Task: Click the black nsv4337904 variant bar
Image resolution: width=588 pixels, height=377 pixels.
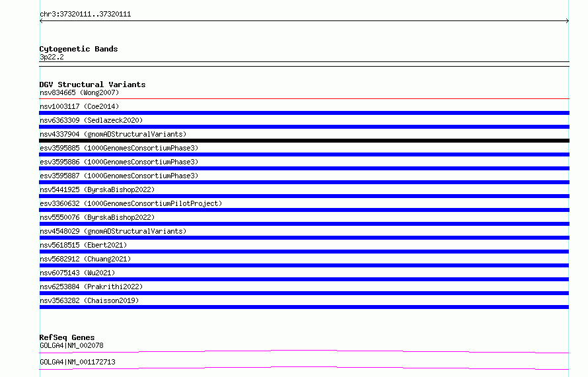Action: pos(304,141)
